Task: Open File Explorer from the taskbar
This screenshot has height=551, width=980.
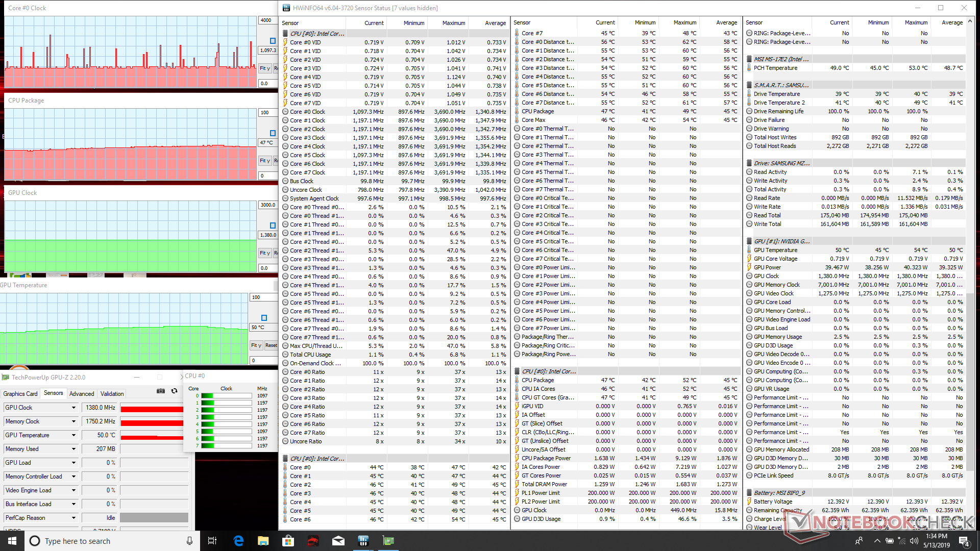Action: [x=263, y=541]
